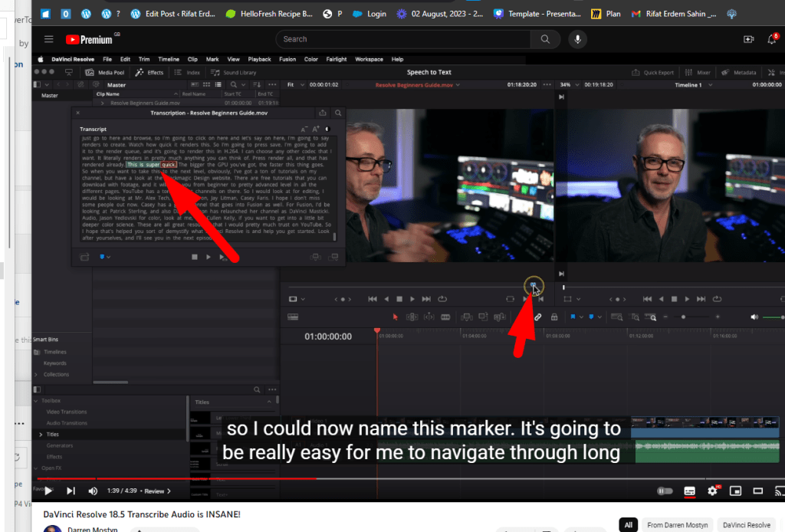Open the Mixer panel
785x532 pixels.
[698, 73]
